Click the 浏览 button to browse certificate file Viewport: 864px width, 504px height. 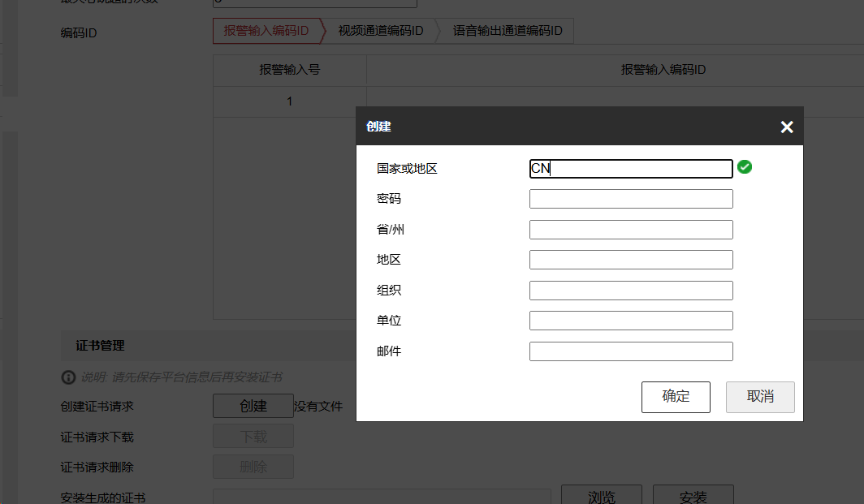[x=601, y=497]
